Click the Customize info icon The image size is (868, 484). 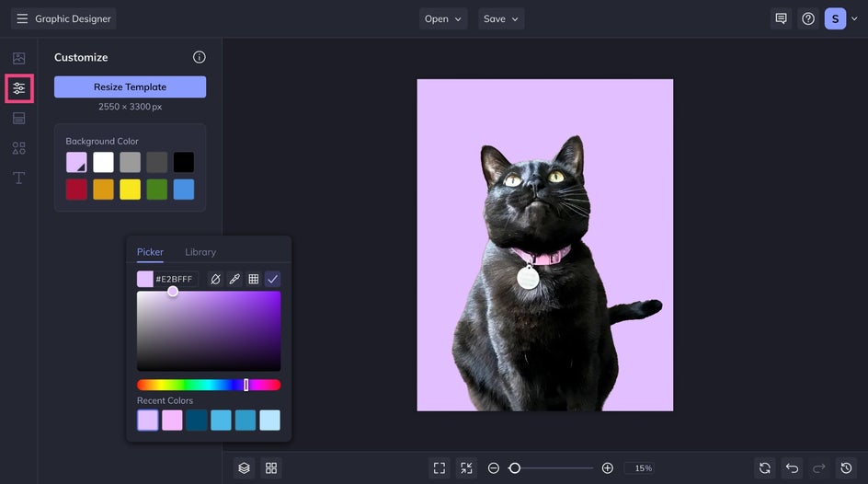pos(200,57)
